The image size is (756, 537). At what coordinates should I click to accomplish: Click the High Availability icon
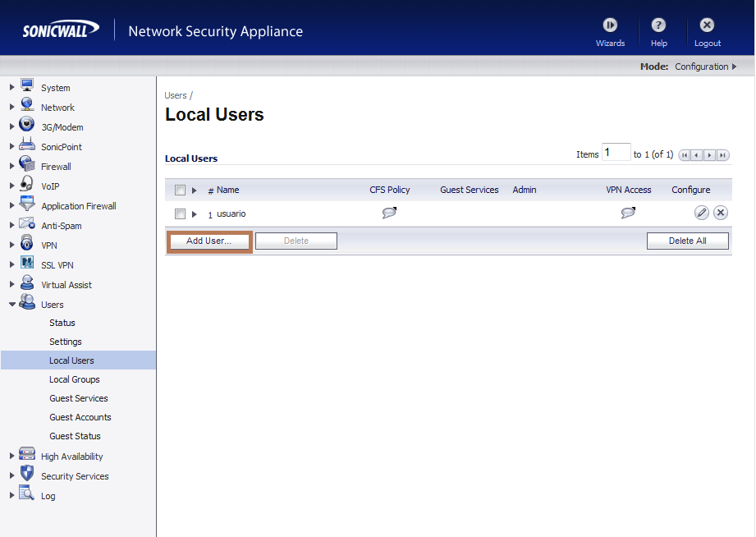click(x=27, y=453)
